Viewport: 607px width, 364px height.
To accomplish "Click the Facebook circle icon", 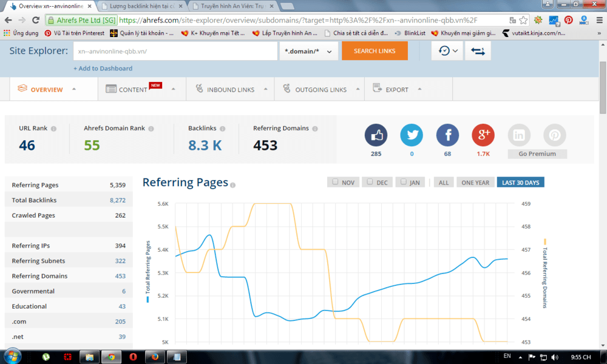I will pyautogui.click(x=447, y=135).
